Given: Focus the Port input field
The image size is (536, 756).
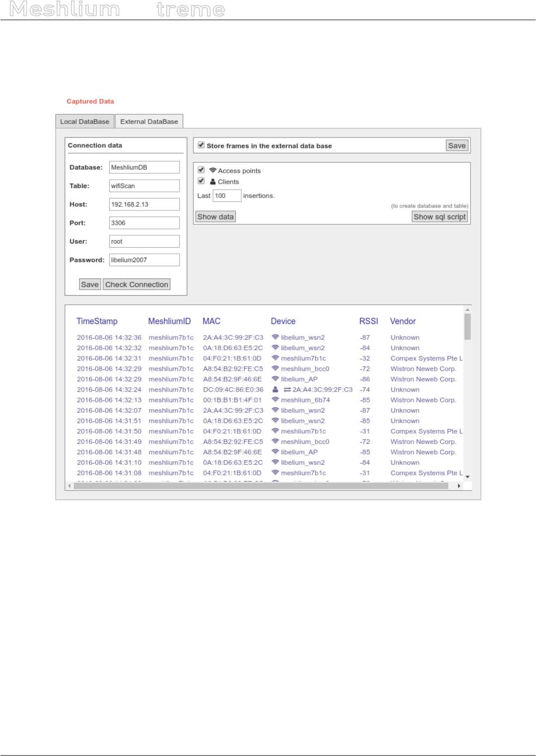Looking at the screenshot, I should pyautogui.click(x=144, y=223).
